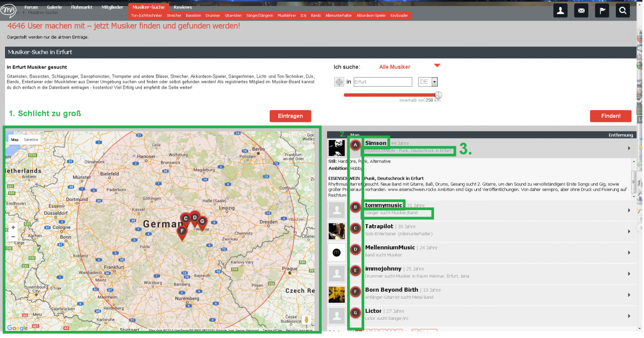This screenshot has width=644, height=338.
Task: Click map pin D on the map
Action: (x=195, y=218)
